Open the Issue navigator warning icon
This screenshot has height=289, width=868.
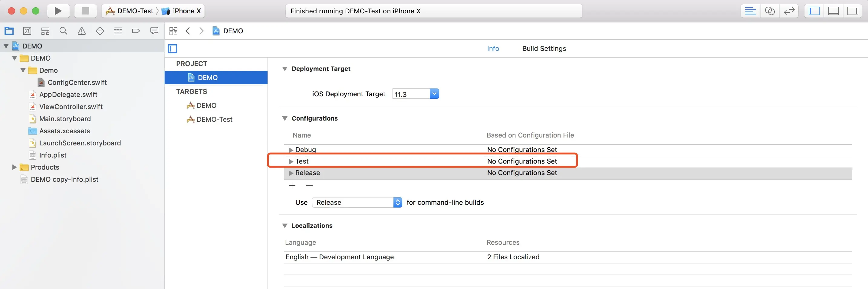click(81, 31)
